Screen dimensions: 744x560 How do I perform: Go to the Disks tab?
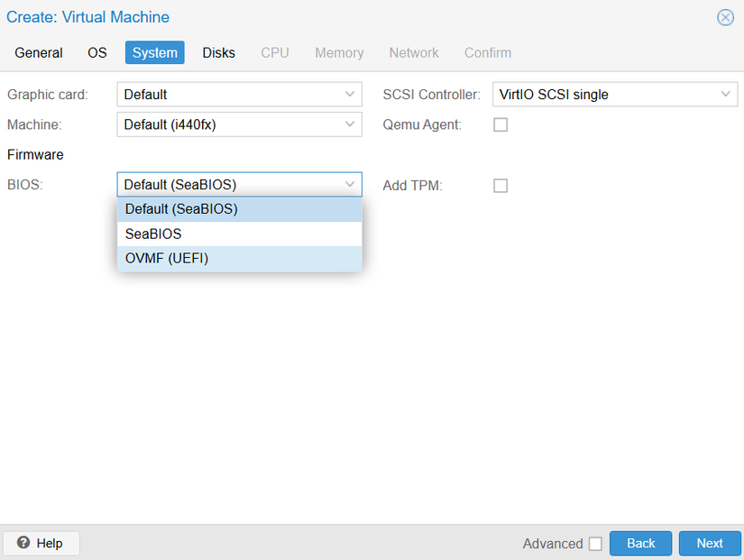(218, 52)
